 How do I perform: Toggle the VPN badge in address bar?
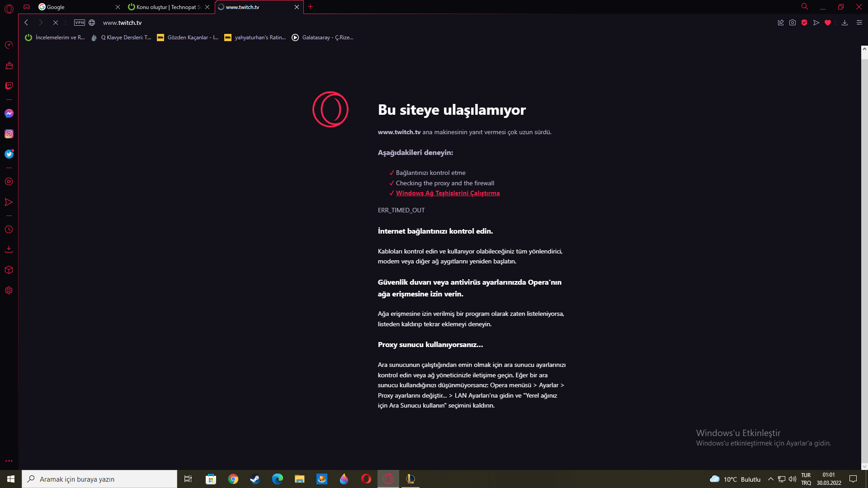pos(80,23)
